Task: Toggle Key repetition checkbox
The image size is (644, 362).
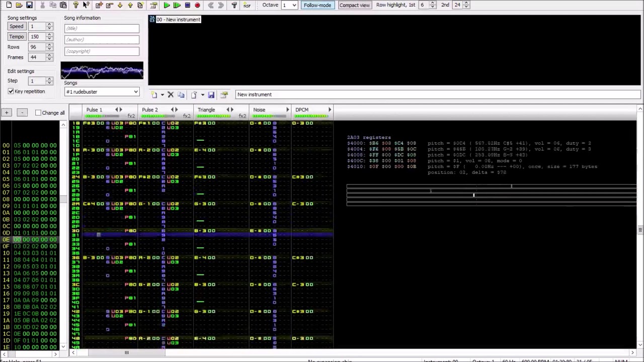Action: click(x=11, y=92)
